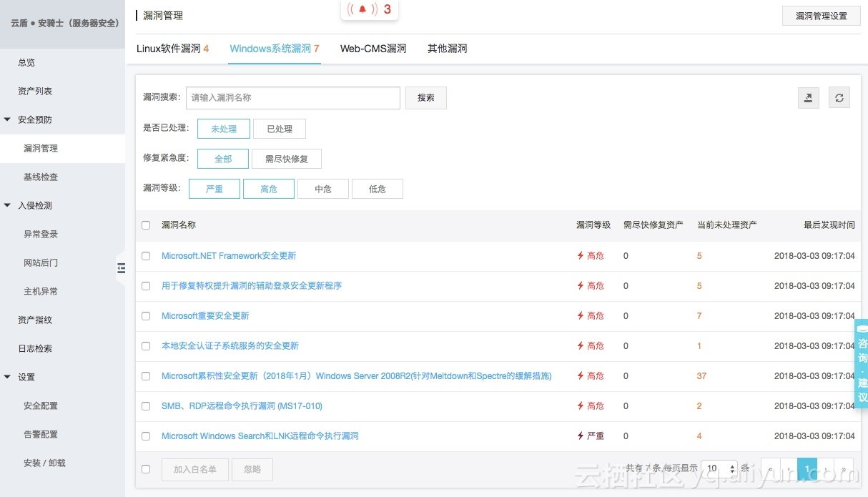
Task: Collapse the 安全预防 sidebar group
Action: (8, 119)
